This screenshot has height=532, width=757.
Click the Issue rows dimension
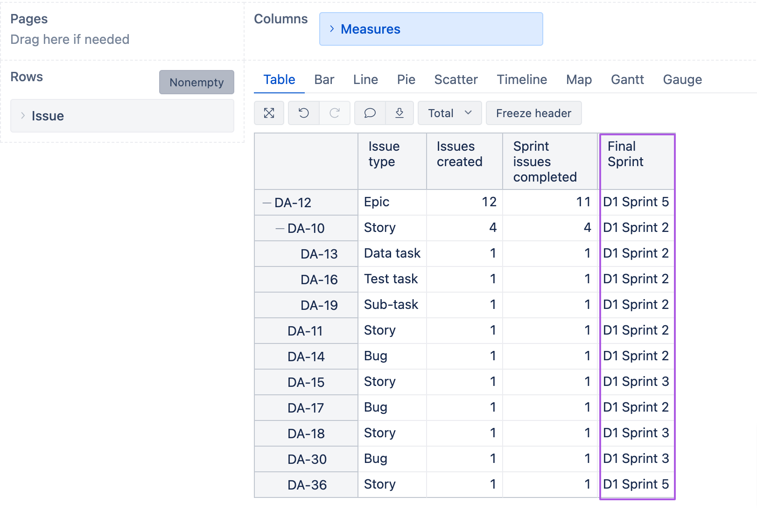coord(122,116)
